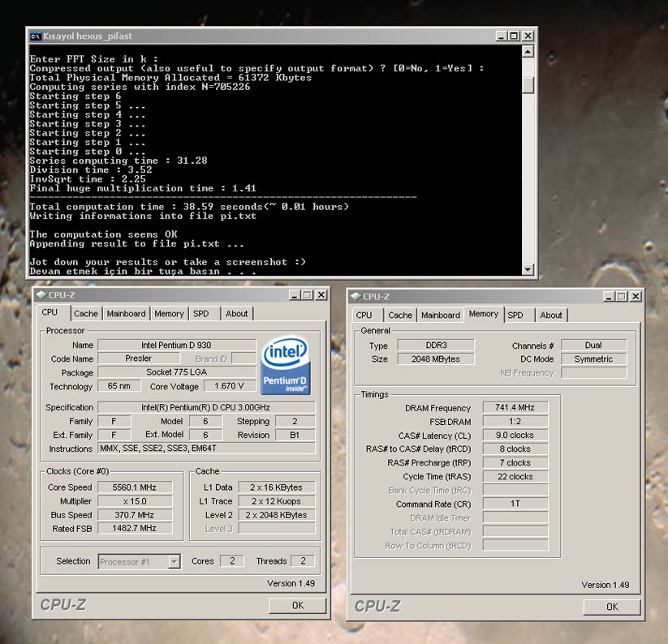
Task: Switch to Memory tab in left CPU-Z window
Action: click(x=169, y=314)
